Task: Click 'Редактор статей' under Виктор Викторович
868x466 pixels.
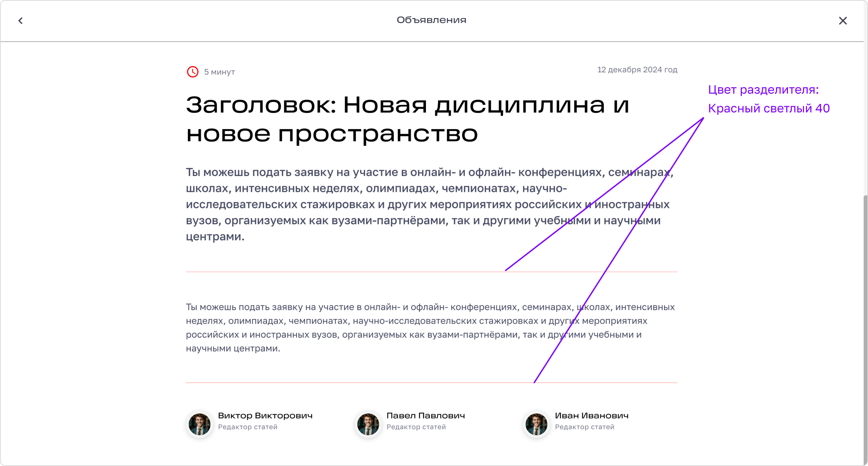Action: (248, 427)
